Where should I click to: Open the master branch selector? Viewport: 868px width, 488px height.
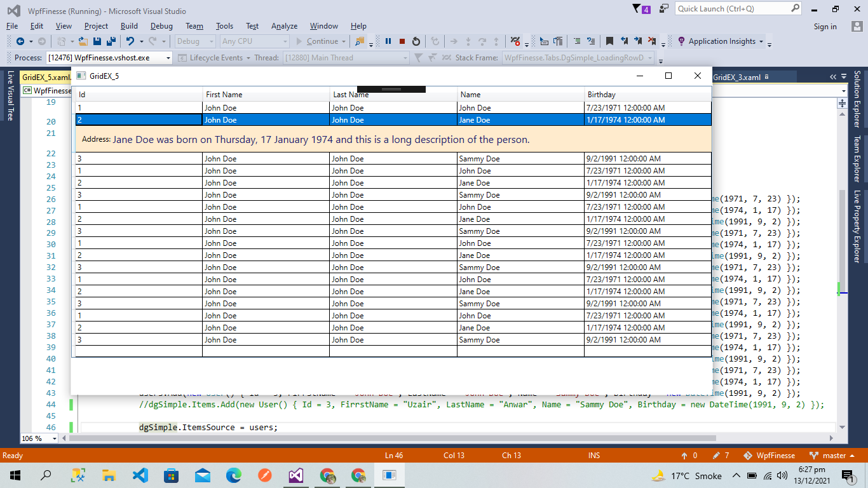point(832,456)
